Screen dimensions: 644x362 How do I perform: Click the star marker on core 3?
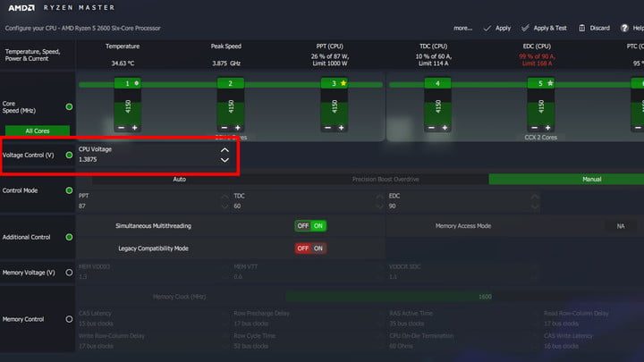coord(343,83)
